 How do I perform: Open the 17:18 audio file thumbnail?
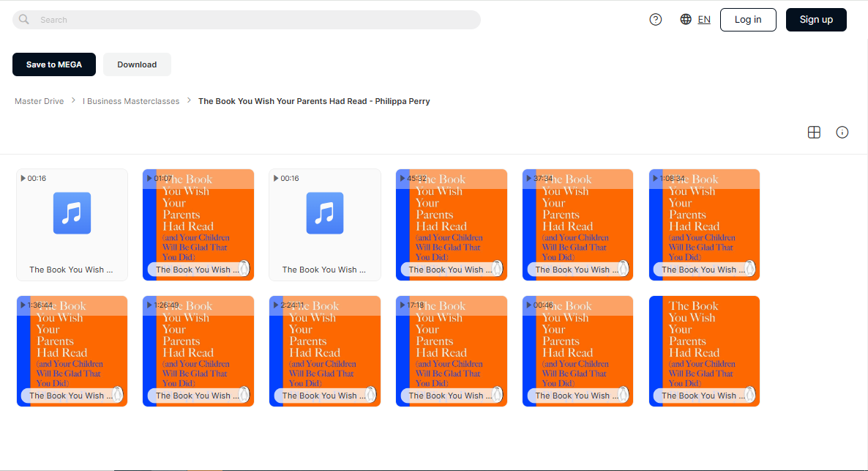point(451,351)
